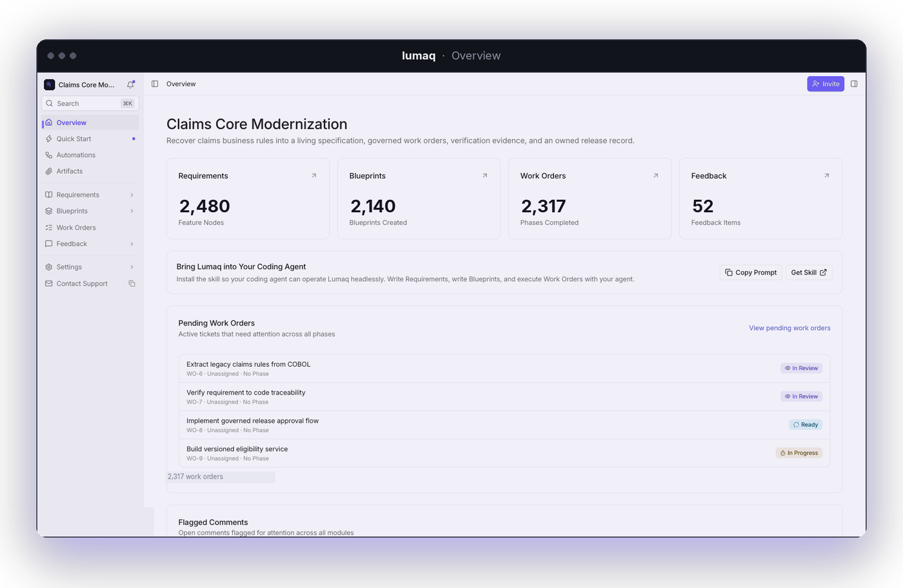Click the search magnifier icon
The height and width of the screenshot is (588, 903).
pos(49,103)
